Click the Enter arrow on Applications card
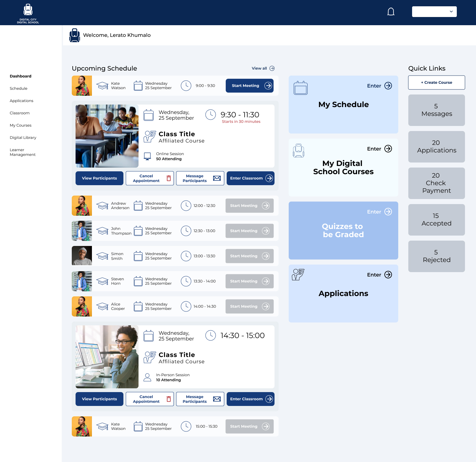 point(388,275)
